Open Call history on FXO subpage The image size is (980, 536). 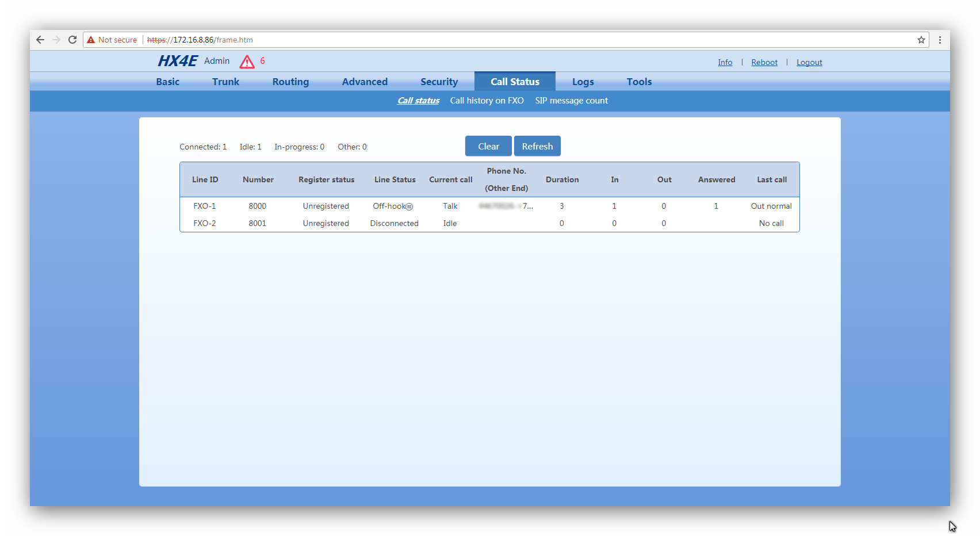487,101
